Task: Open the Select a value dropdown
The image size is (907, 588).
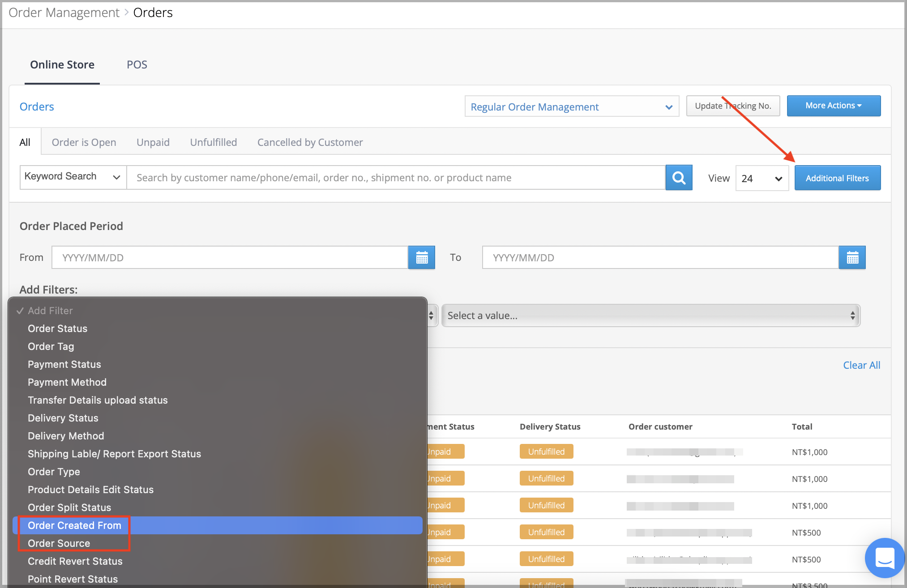Action: 649,315
